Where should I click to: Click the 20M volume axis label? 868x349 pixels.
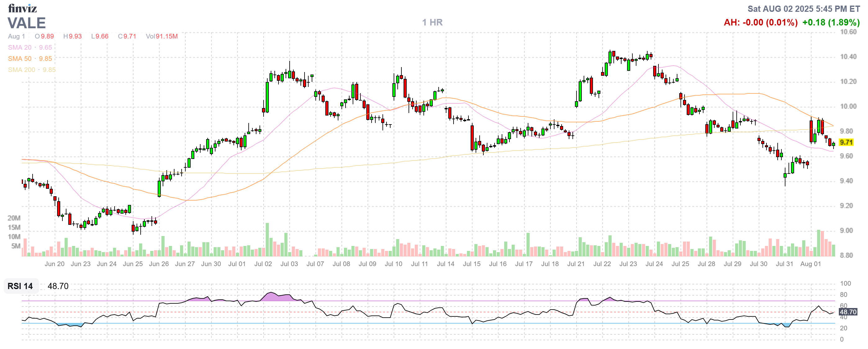(14, 218)
